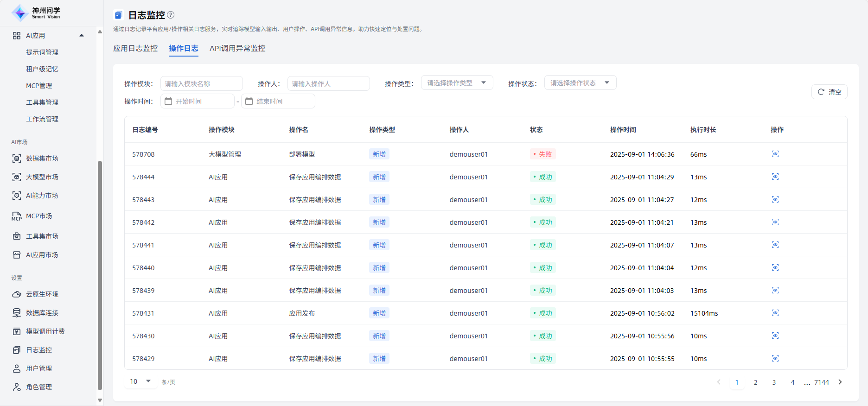Open MCP市场 in the sidebar
Viewport: 868px width, 406px height.
point(39,216)
